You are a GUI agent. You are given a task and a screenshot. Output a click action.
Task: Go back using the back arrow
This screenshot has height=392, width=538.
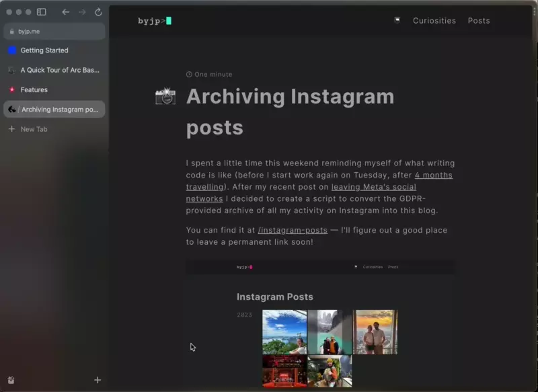(65, 12)
